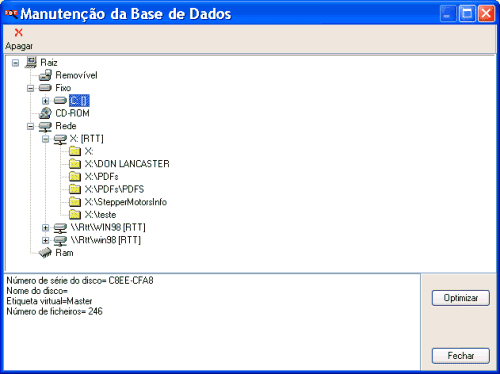Click the X:\StepperMotorsInfo folder icon
The width and height of the screenshot is (500, 374).
click(75, 202)
